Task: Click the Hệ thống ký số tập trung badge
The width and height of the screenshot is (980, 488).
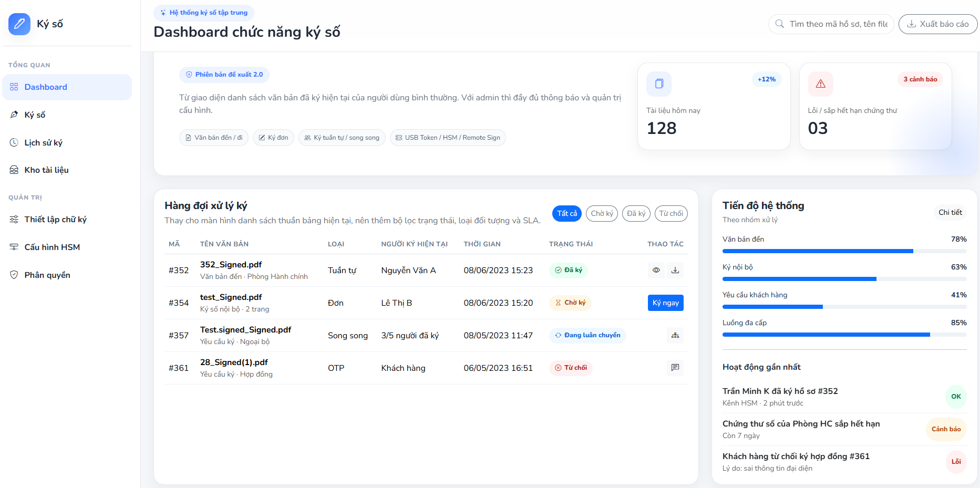Action: [204, 13]
